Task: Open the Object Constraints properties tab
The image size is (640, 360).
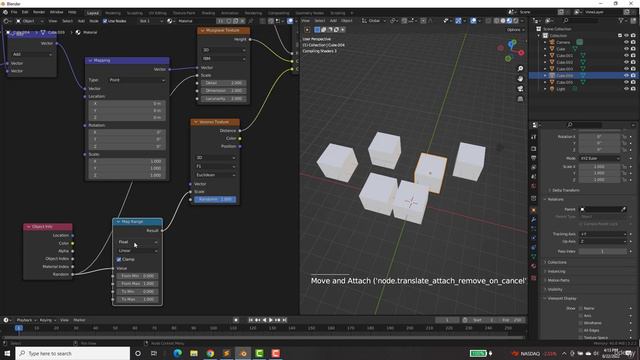Action: [533, 247]
